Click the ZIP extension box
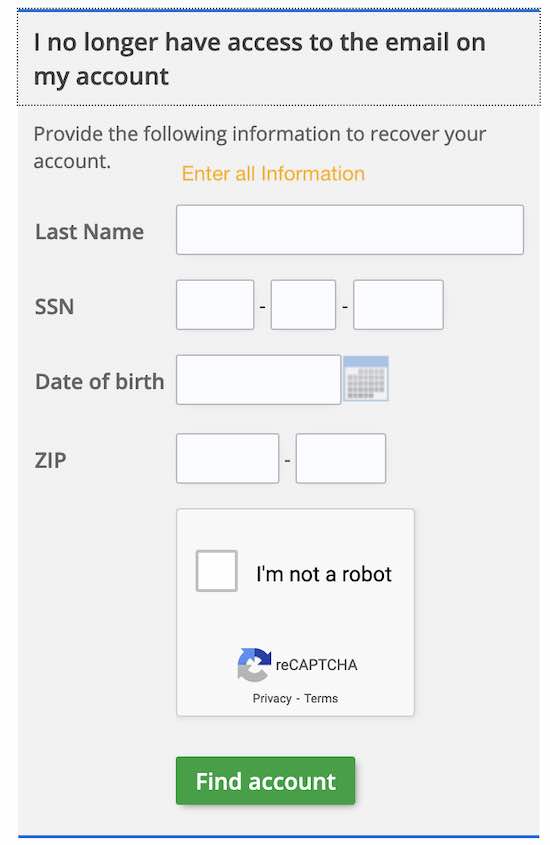 coord(341,458)
